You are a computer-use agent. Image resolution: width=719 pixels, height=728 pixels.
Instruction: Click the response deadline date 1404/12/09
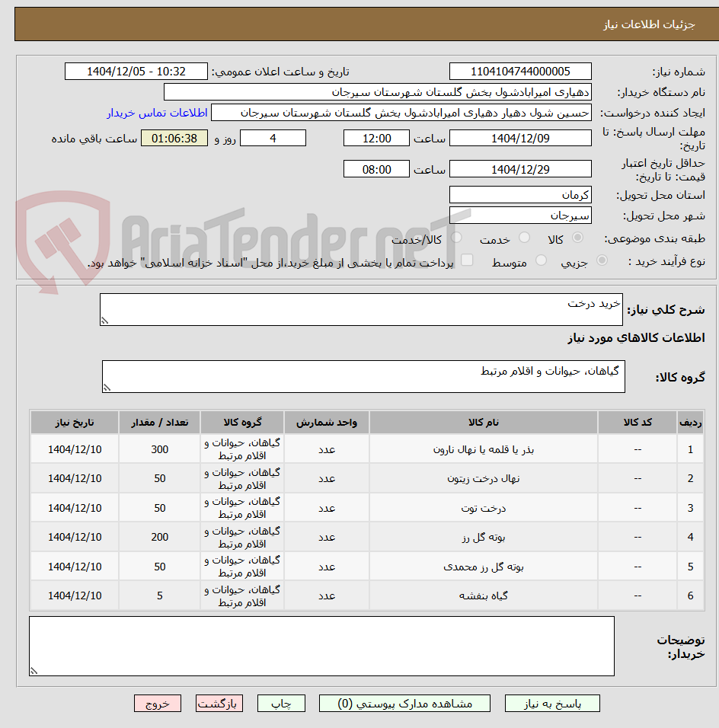pyautogui.click(x=520, y=139)
